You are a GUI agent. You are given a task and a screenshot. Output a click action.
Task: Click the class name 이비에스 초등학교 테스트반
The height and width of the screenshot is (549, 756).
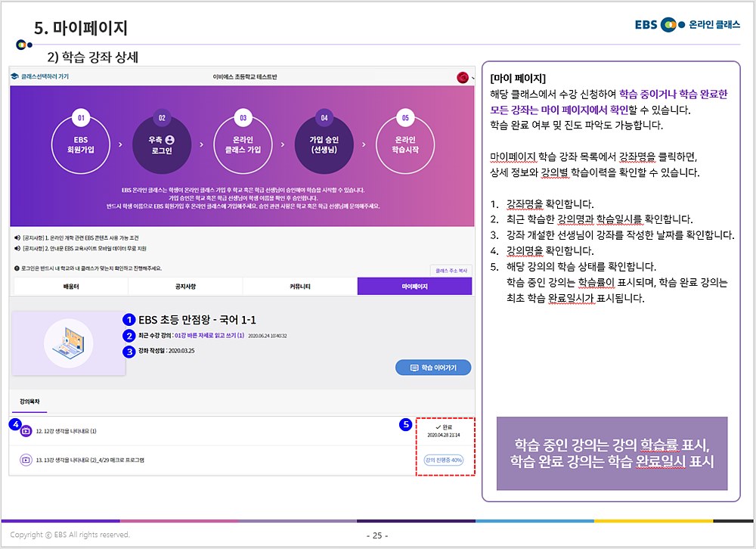[245, 76]
